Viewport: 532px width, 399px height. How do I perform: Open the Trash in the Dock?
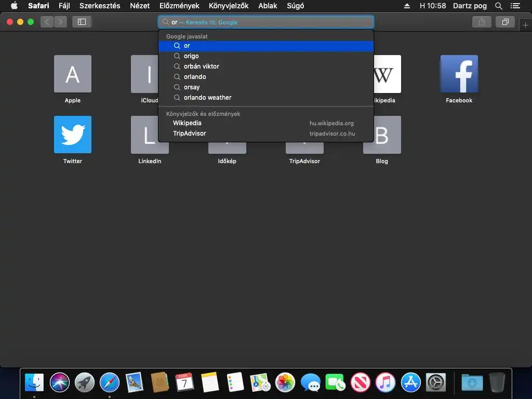(x=497, y=382)
